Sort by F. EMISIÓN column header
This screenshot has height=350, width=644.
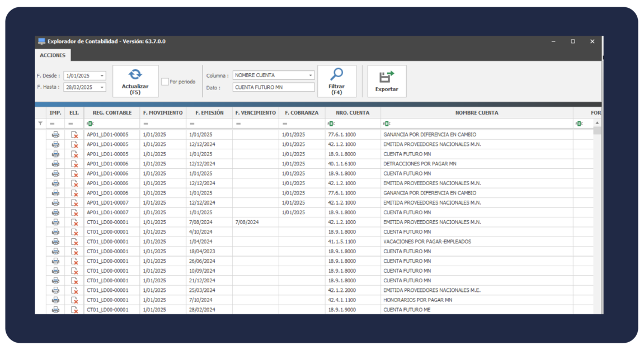[209, 113]
